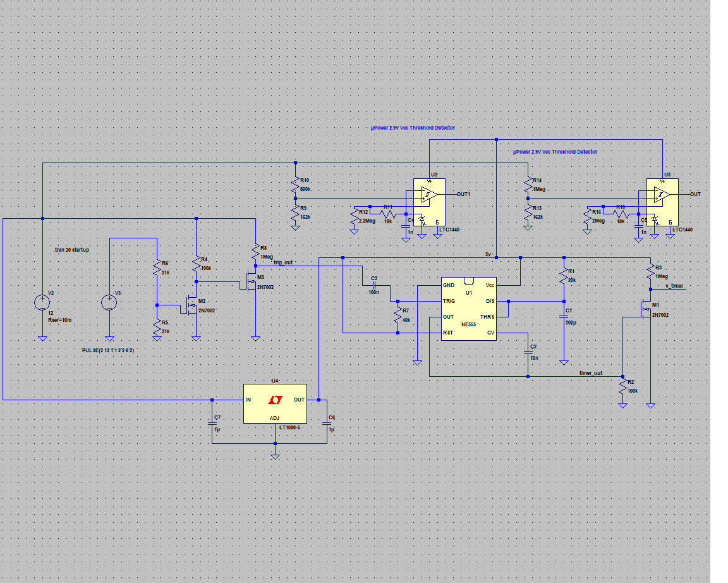Select the U4 LT1086-5 regulator block
Screen dimensions: 728x583
pyautogui.click(x=275, y=403)
